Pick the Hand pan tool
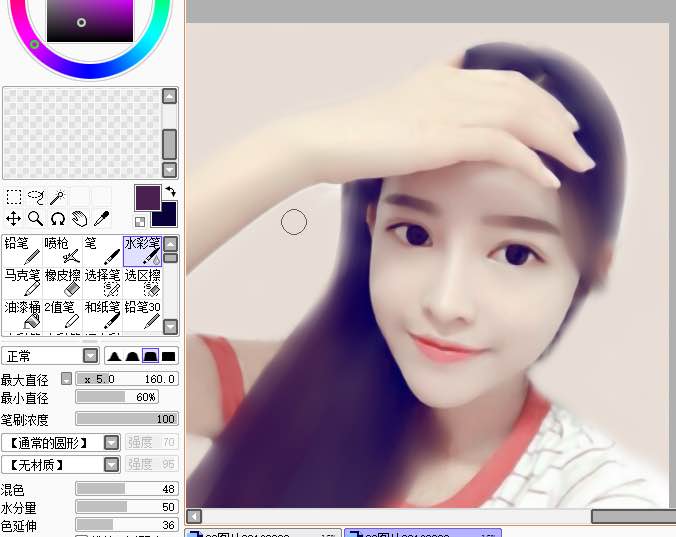 pos(79,218)
